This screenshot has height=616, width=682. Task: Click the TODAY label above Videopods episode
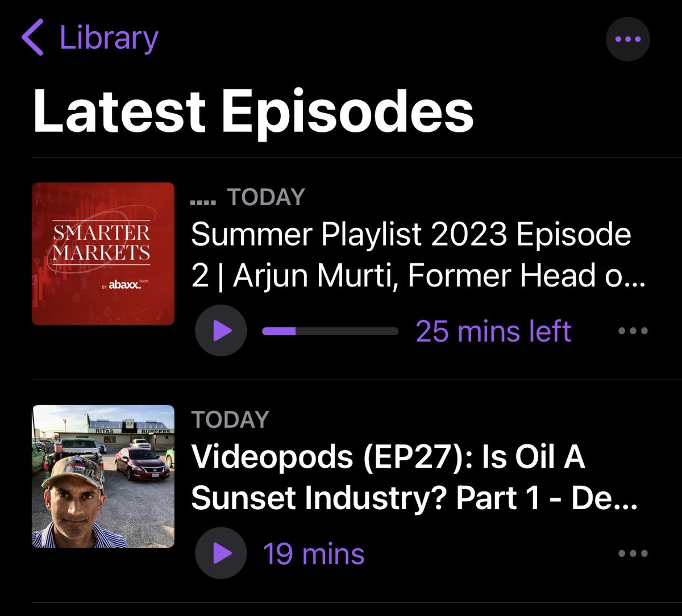(230, 419)
